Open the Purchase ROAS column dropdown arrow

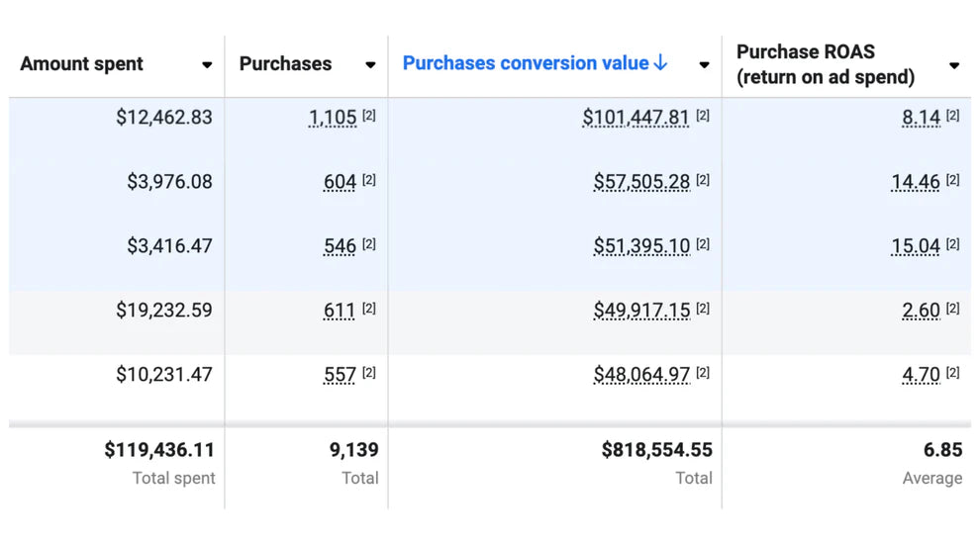pyautogui.click(x=954, y=65)
